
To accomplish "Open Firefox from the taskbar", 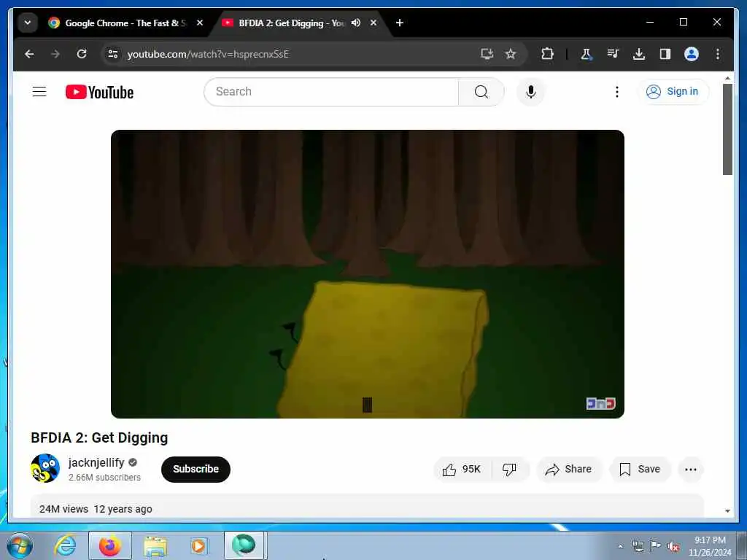I will coord(110,545).
